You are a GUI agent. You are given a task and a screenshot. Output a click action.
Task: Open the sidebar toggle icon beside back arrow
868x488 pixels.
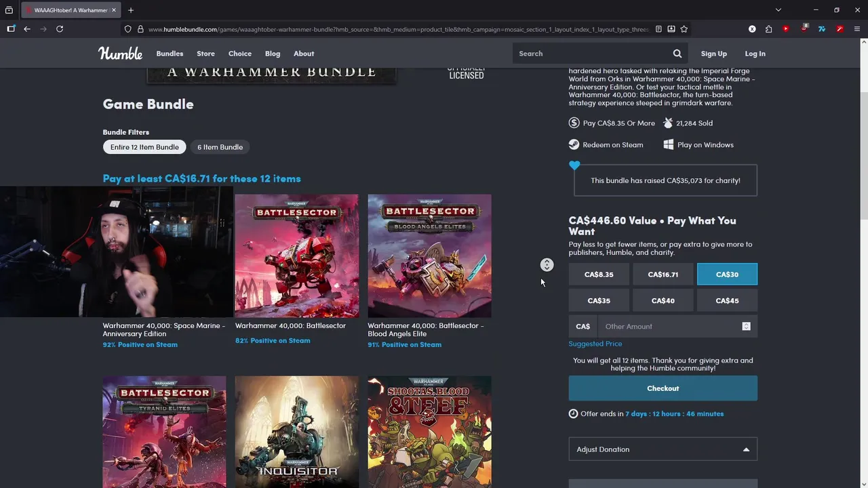coord(11,29)
